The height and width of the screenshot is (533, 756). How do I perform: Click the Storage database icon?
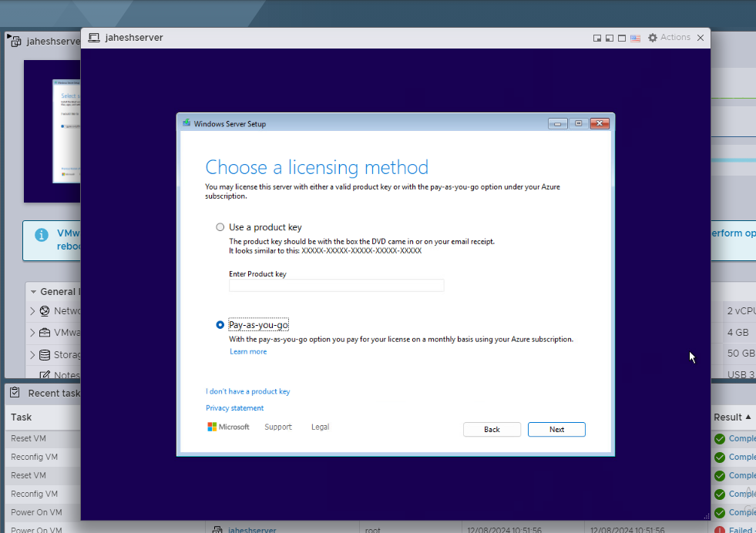[x=45, y=355]
